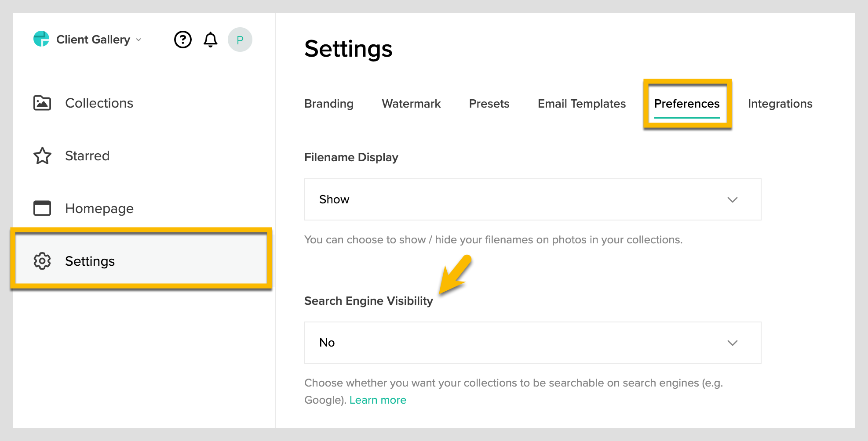Click the Learn more link
The image size is (868, 441).
coord(378,400)
